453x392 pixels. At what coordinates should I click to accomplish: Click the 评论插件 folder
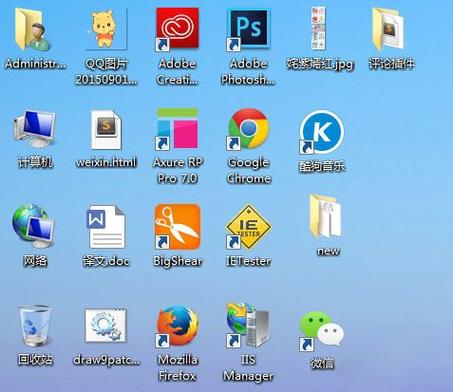click(388, 30)
